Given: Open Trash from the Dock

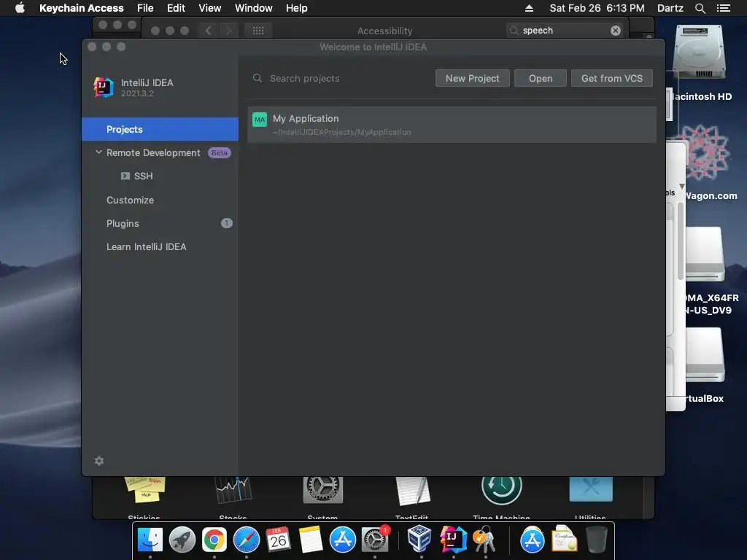Looking at the screenshot, I should (x=596, y=540).
